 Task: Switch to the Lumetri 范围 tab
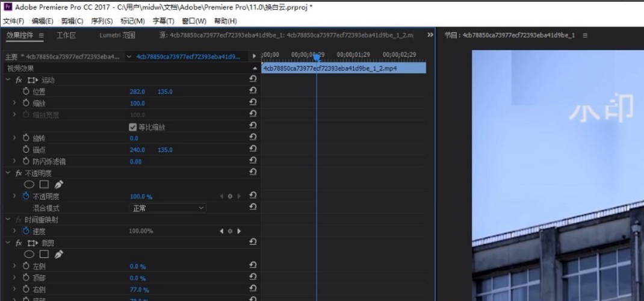(x=117, y=36)
